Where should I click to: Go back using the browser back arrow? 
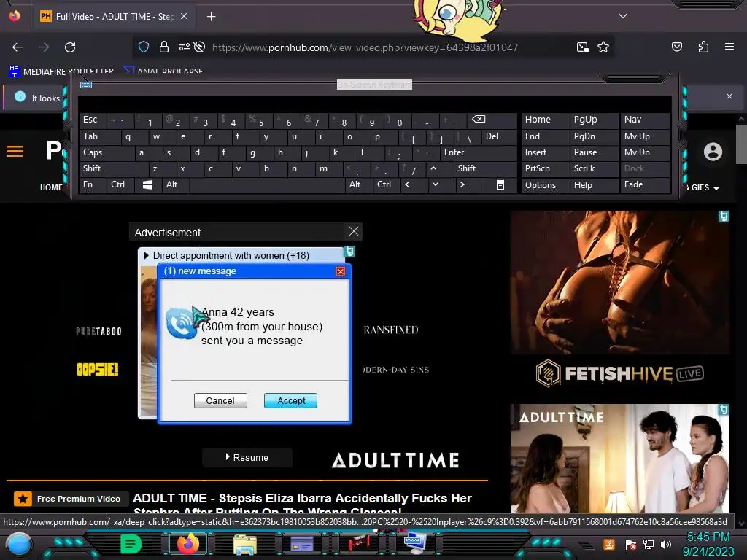coord(18,47)
